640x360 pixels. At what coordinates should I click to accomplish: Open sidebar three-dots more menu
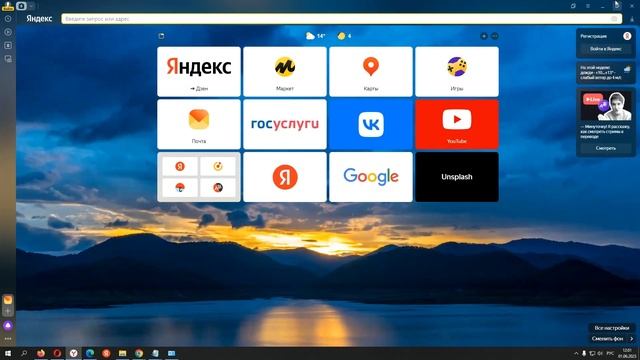[x=8, y=338]
